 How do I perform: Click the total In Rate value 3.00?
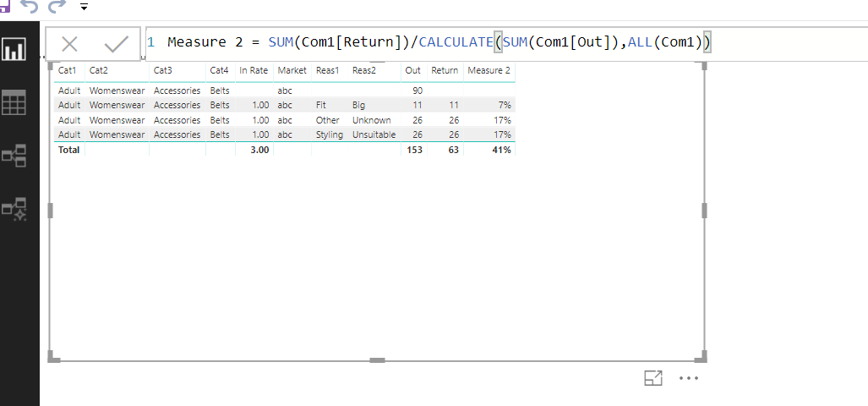[x=259, y=150]
